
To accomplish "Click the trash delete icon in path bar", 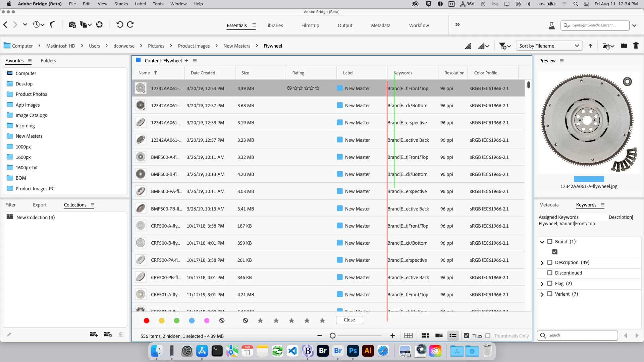I will 636,46.
